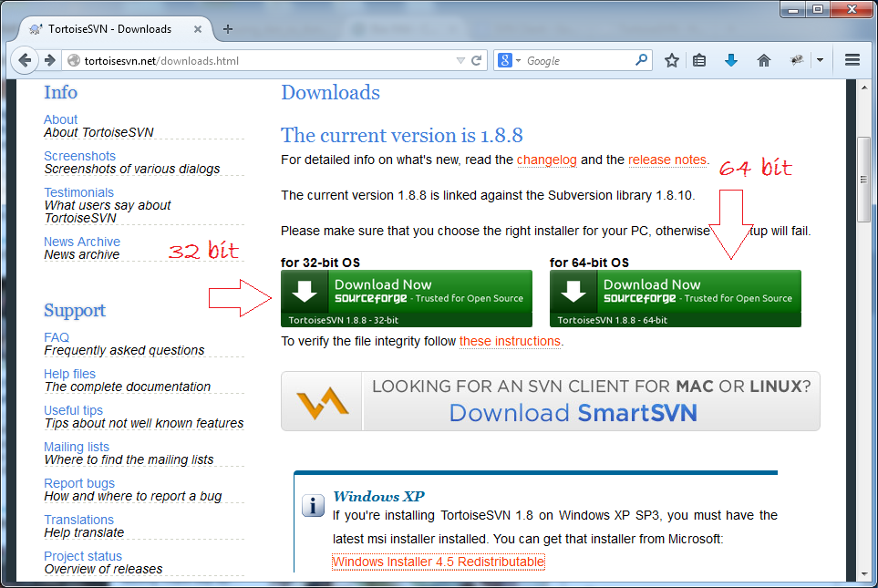Open the search engine selector dropdown

click(x=519, y=60)
